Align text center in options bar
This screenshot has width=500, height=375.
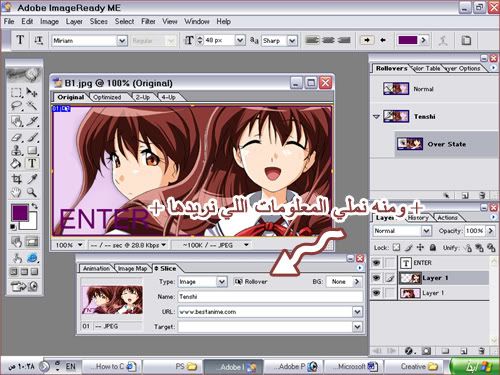pos(328,40)
